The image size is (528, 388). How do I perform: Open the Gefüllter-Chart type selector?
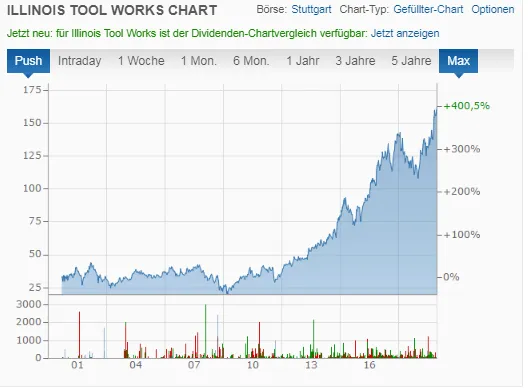pos(428,9)
